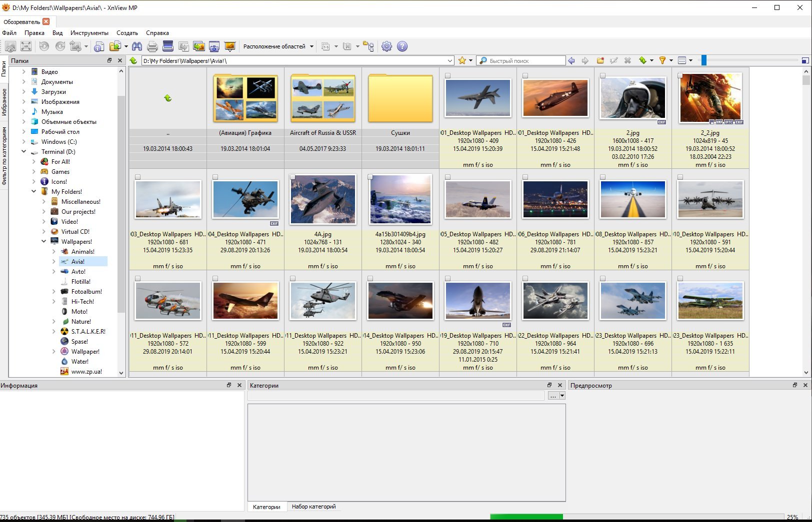
Task: Click the blue Help question-mark icon
Action: click(x=402, y=46)
